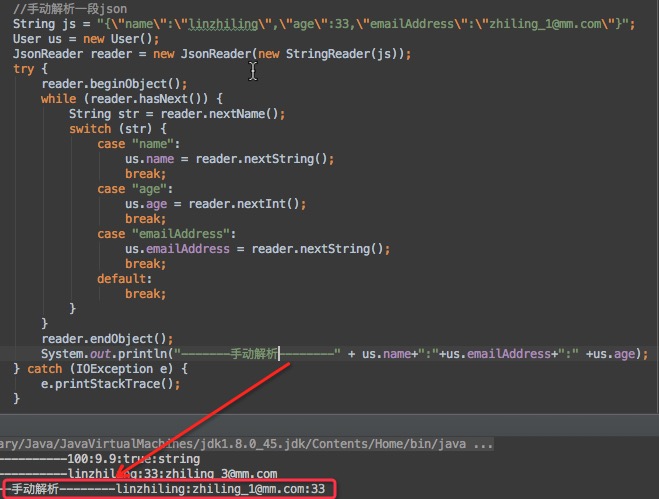Click the comment line '//手动解析一段json'
Screen dimensions: 659x499
[70, 9]
